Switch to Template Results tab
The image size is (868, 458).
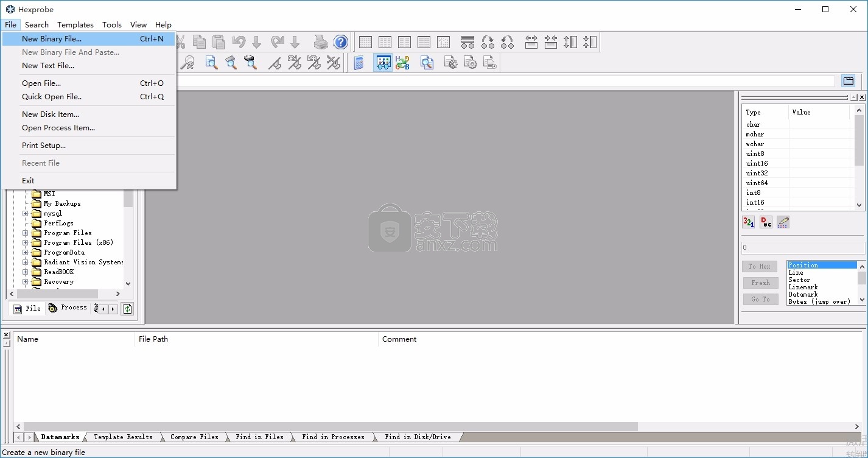pyautogui.click(x=123, y=437)
